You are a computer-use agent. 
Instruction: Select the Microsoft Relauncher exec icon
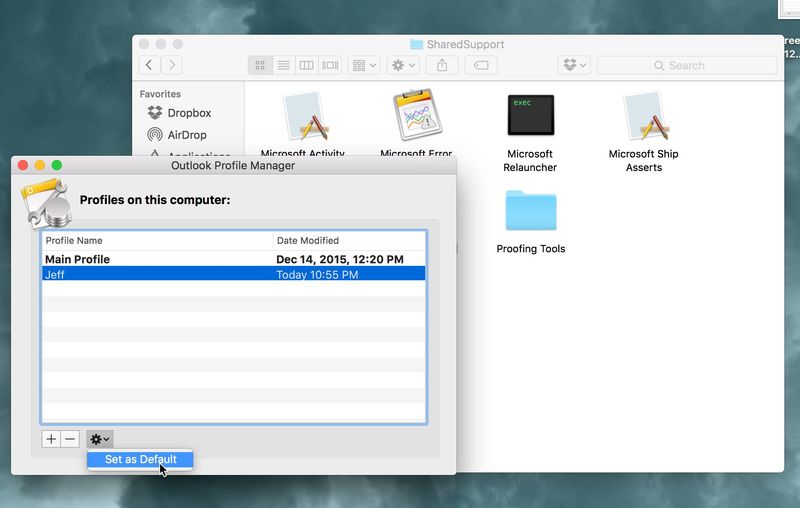531,115
